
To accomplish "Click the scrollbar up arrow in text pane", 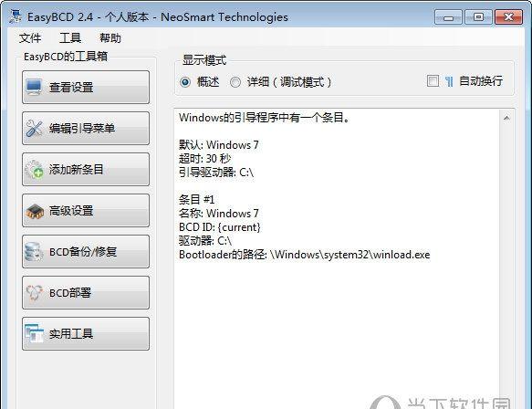I will 506,118.
